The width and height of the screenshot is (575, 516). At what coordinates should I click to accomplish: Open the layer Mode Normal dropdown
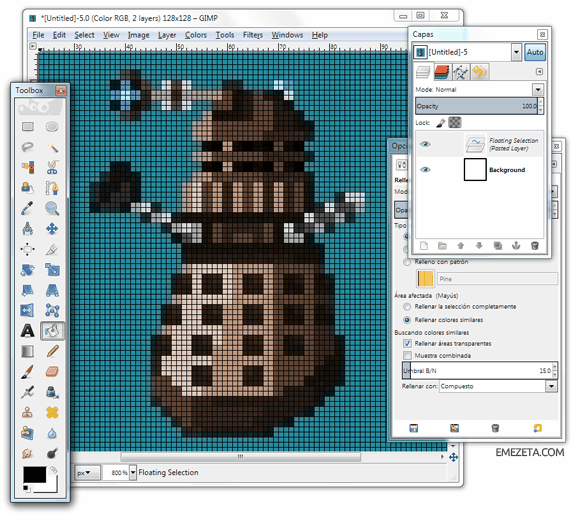click(x=538, y=89)
